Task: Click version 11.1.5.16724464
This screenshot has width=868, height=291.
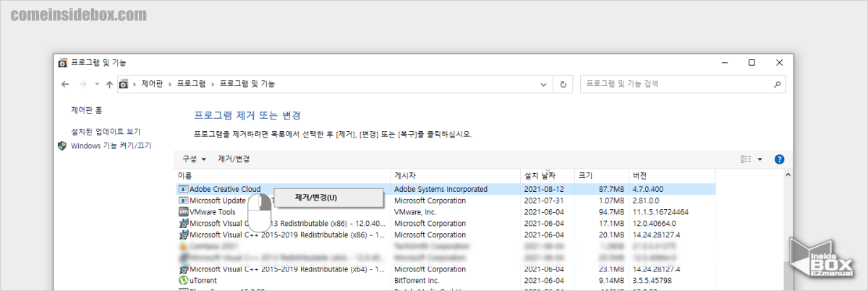Action: coord(660,212)
